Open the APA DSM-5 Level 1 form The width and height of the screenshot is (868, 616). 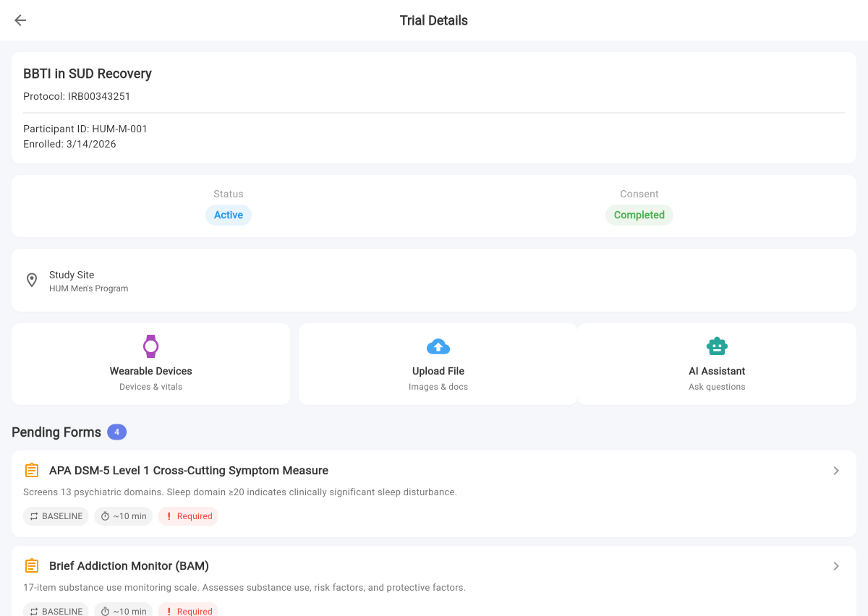pyautogui.click(x=188, y=470)
